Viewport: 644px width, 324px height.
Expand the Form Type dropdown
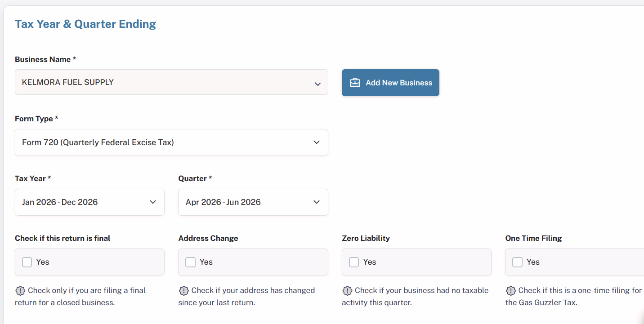171,142
